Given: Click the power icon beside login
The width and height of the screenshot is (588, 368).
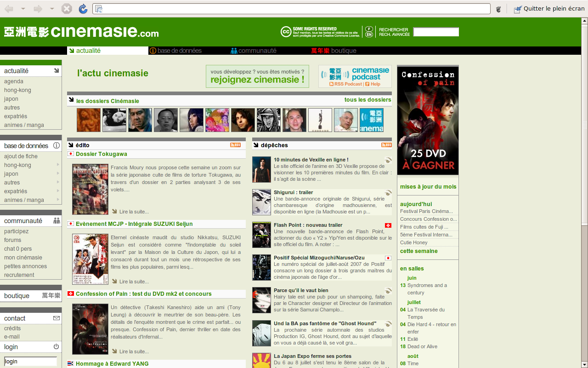Looking at the screenshot, I should pyautogui.click(x=56, y=346).
